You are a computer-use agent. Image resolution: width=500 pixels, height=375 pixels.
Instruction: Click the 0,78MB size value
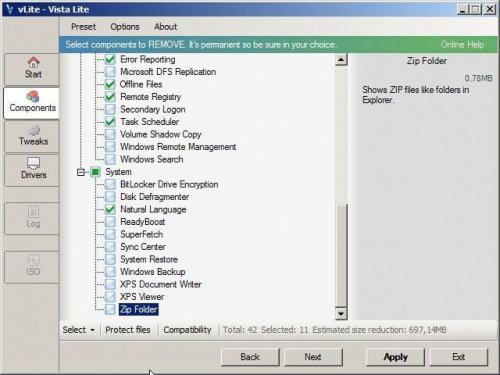pos(478,78)
